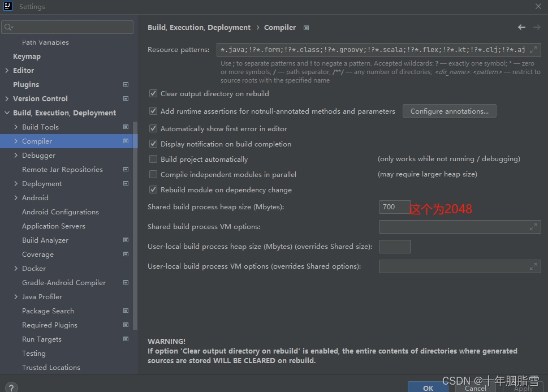Expand the Android section
This screenshot has width=548, height=392.
[15, 197]
